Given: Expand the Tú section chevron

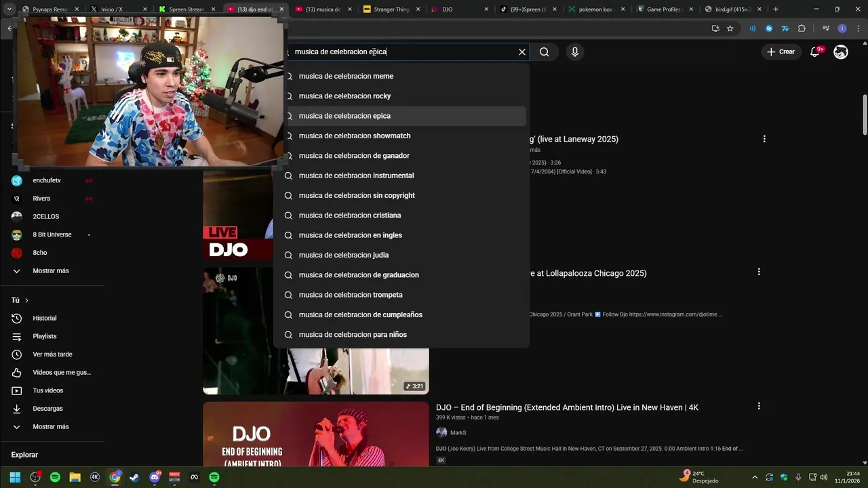Looking at the screenshot, I should point(26,300).
